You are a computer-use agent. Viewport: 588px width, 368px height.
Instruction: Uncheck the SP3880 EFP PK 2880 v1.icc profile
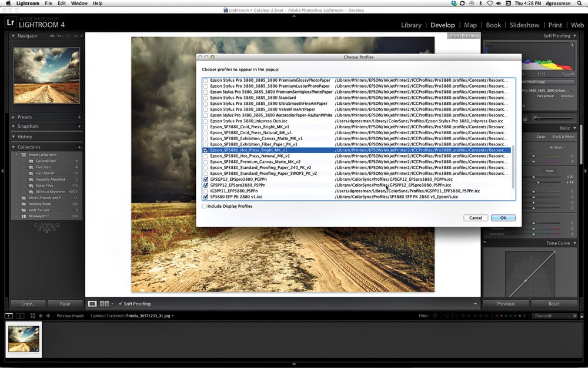click(205, 197)
